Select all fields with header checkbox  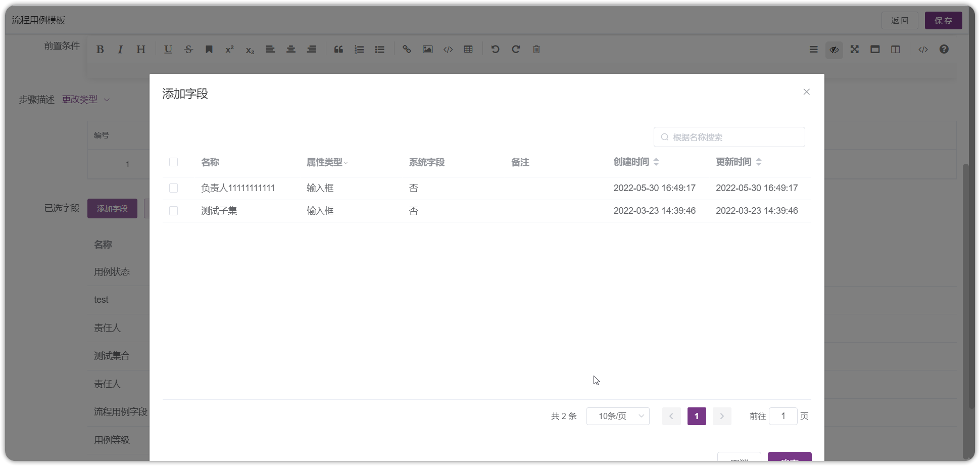coord(173,162)
